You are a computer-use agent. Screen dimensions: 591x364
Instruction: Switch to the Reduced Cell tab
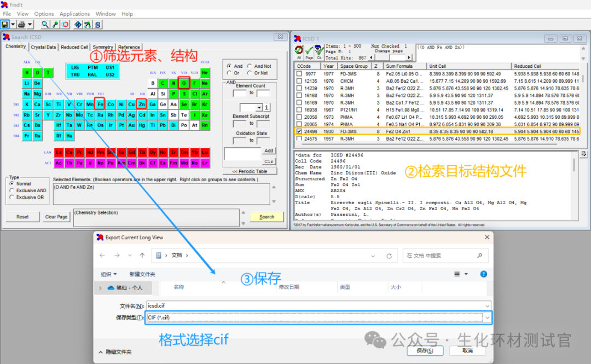pos(74,47)
